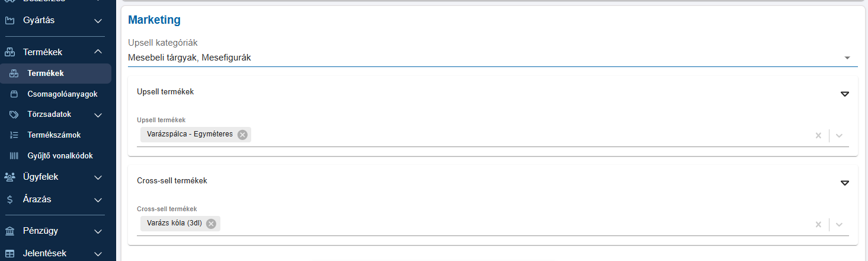The image size is (868, 261).
Task: Remove the Varázs kóla (3dl) chip
Action: point(211,224)
